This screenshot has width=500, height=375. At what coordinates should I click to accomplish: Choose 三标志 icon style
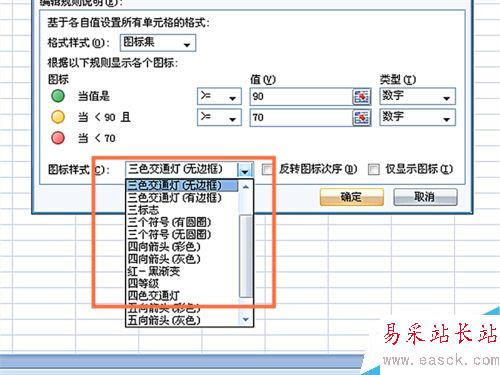(182, 210)
